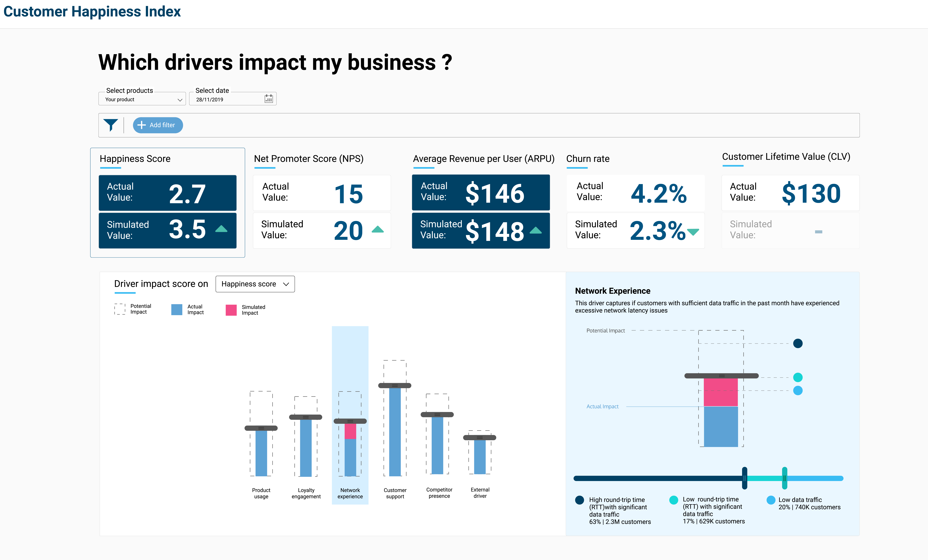Image resolution: width=928 pixels, height=560 pixels.
Task: Click the funnel filter icon
Action: point(111,125)
